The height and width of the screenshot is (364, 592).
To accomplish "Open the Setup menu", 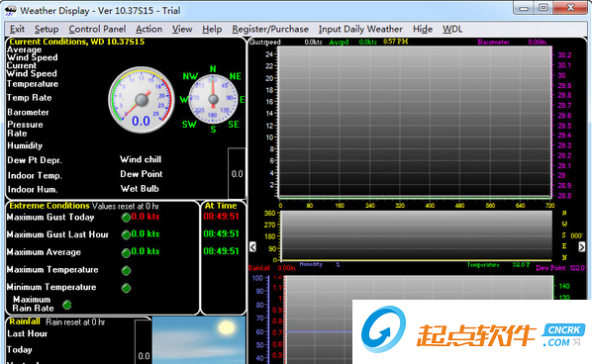I will pyautogui.click(x=47, y=29).
